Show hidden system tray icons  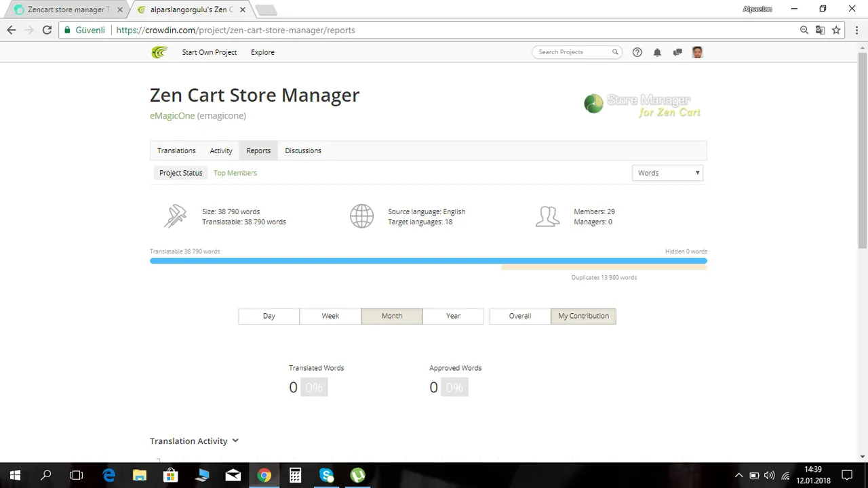(738, 475)
